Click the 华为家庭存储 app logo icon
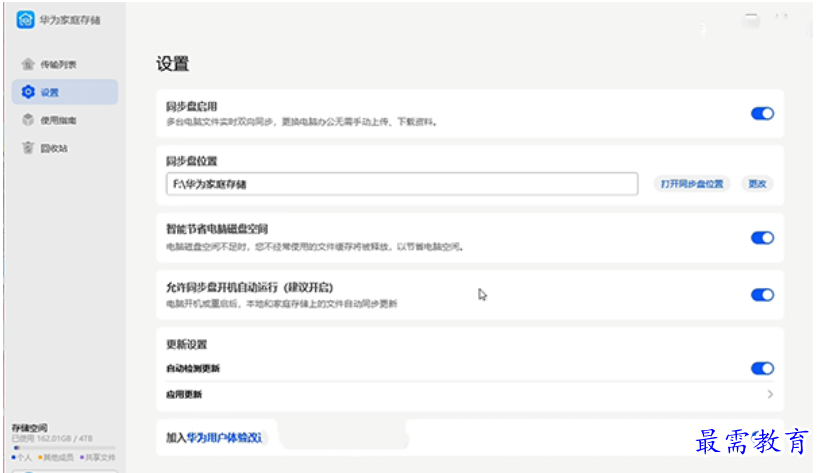817x473 pixels. click(x=25, y=20)
